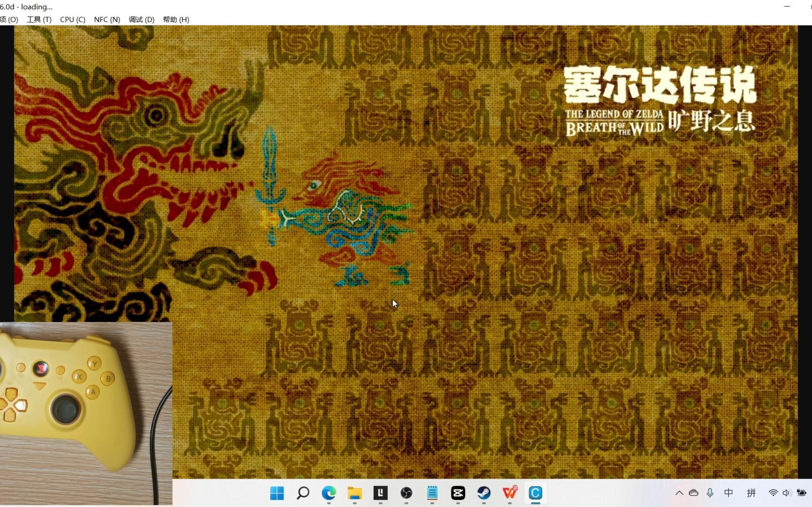Open Steam from the taskbar
Screen dimensions: 812x507
pyautogui.click(x=484, y=493)
